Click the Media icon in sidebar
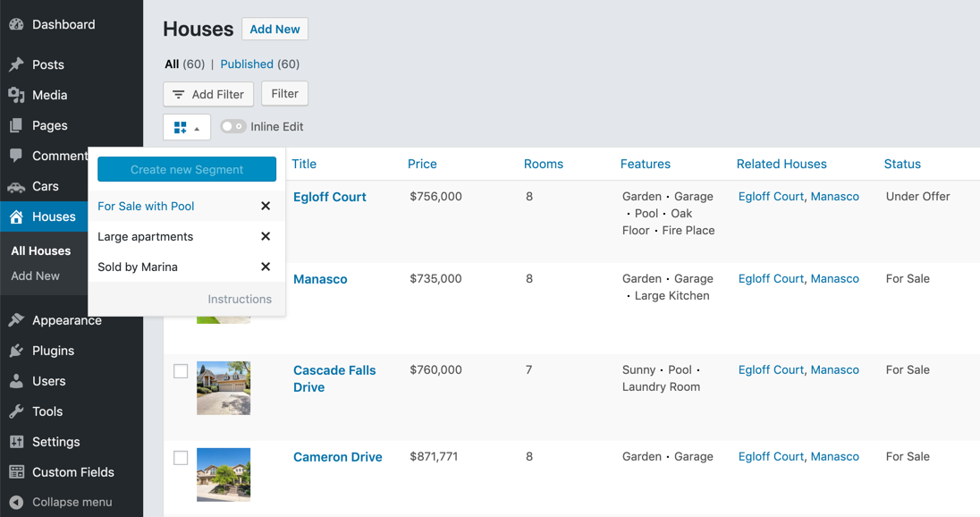980x517 pixels. [x=16, y=95]
